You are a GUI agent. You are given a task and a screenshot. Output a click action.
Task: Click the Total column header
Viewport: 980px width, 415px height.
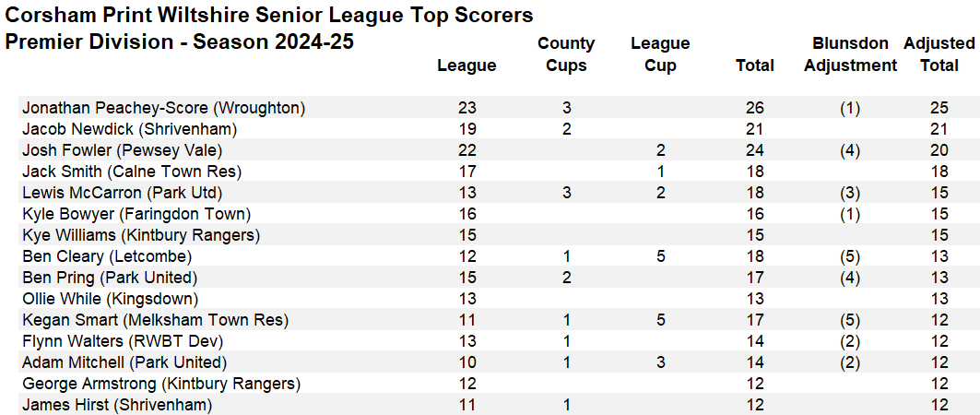(x=755, y=65)
